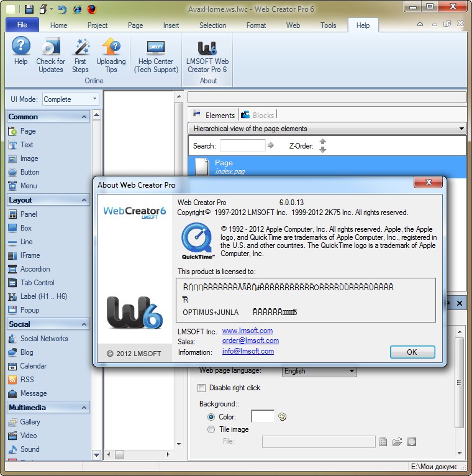Open the quick access toolbar dropdown arrow
Viewport: 472px width, 476px height.
[52, 9]
